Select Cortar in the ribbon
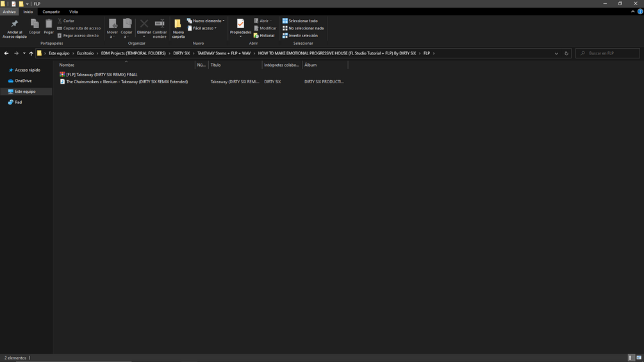Viewport: 644px width, 362px height. (66, 21)
